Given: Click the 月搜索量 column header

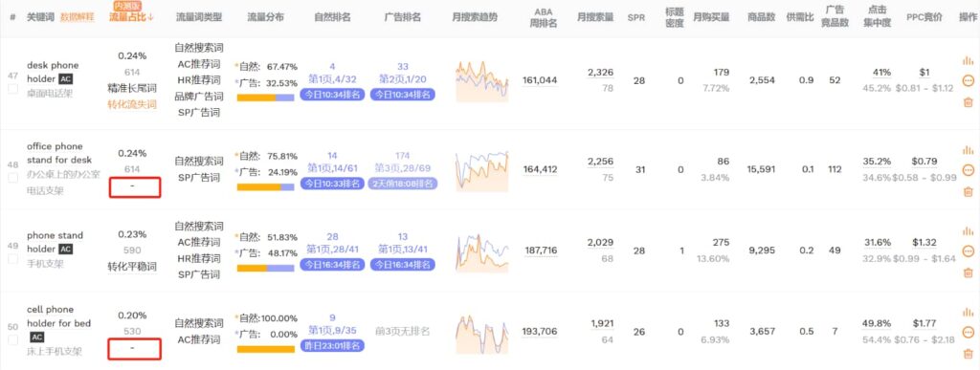Looking at the screenshot, I should [594, 17].
